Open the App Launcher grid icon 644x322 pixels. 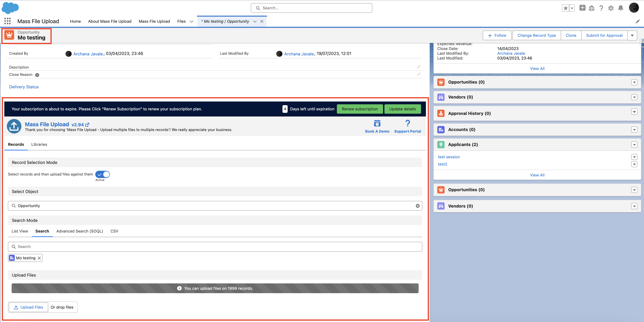tap(8, 21)
